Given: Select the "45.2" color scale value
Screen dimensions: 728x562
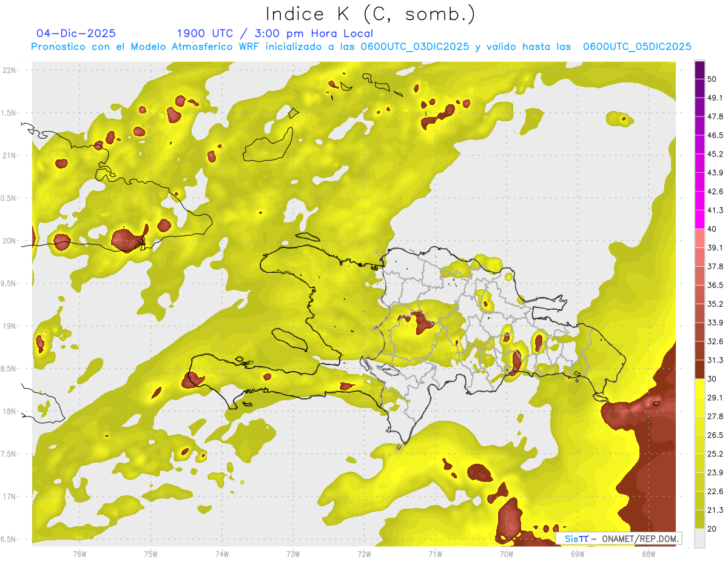Looking at the screenshot, I should coord(715,154).
